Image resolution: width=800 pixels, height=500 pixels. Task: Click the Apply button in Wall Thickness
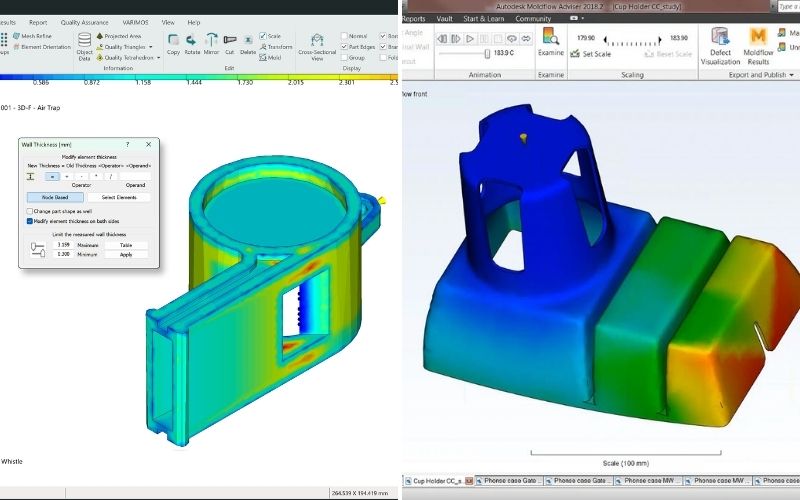pos(126,255)
